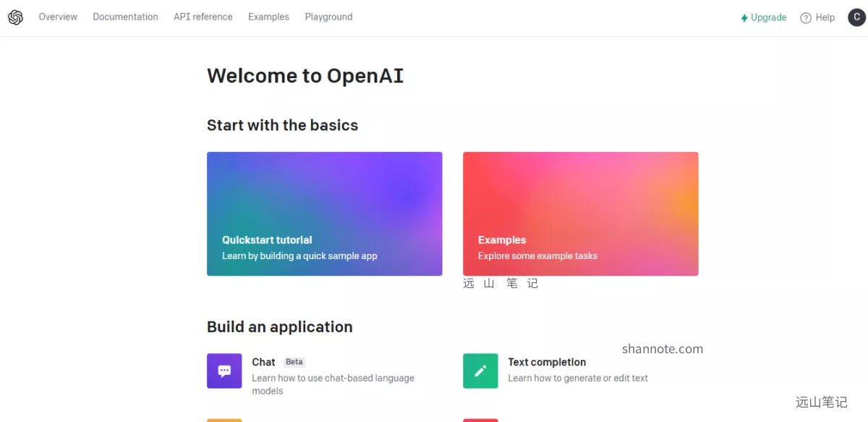Click the green Text completion pencil icon
The height and width of the screenshot is (422, 868).
point(480,371)
